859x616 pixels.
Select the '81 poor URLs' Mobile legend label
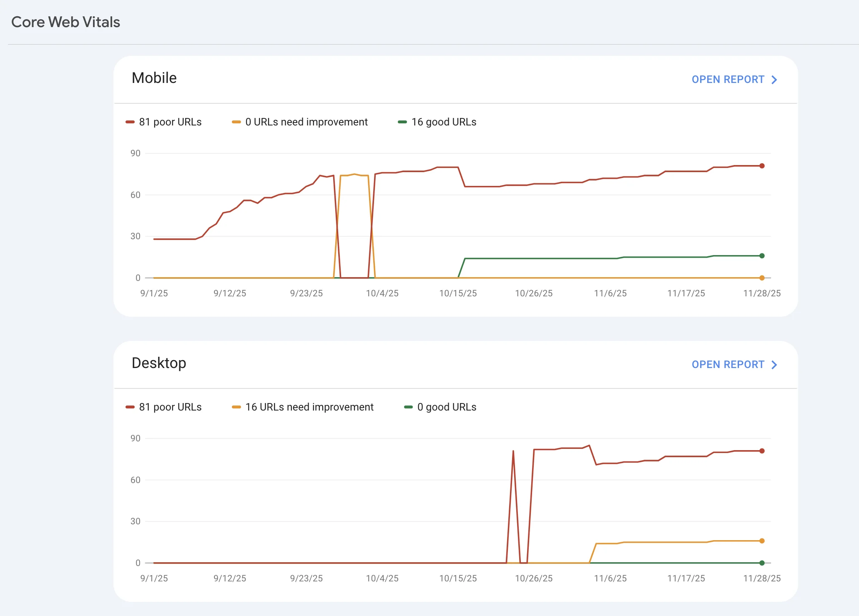pyautogui.click(x=170, y=122)
